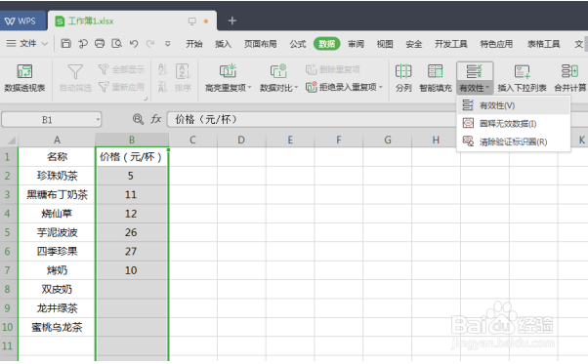This screenshot has width=588, height=364.
Task: Expand Highlight Duplicates (高亮重复项) dropdown
Action: click(250, 87)
